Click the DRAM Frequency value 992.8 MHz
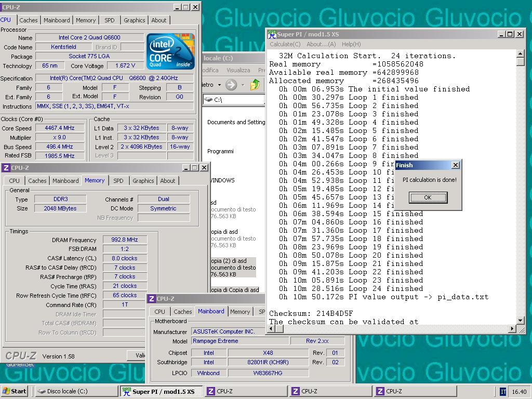 pyautogui.click(x=125, y=240)
